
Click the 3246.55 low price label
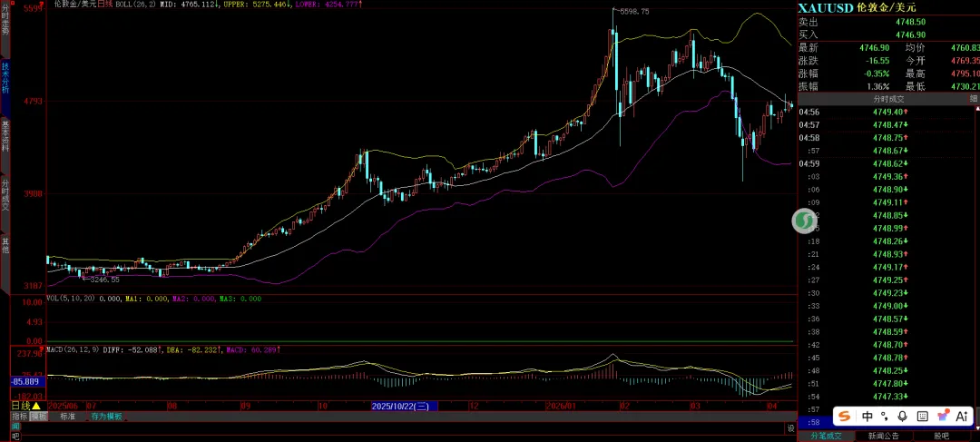pos(103,280)
